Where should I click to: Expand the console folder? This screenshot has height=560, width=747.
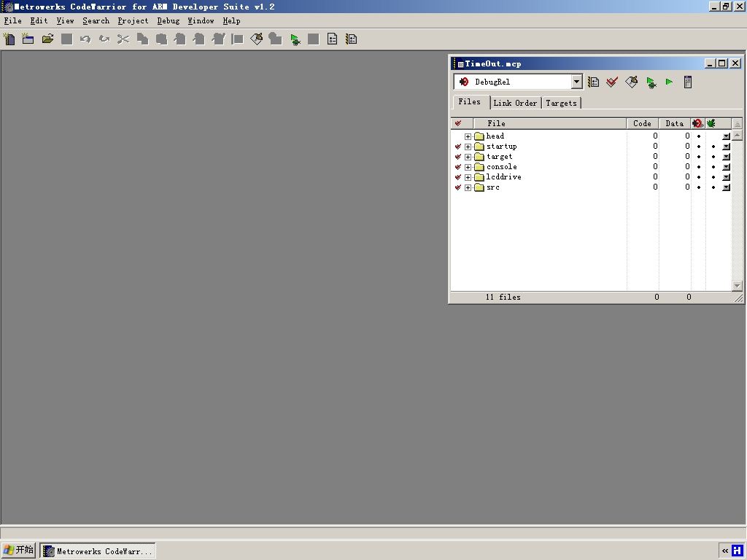468,167
